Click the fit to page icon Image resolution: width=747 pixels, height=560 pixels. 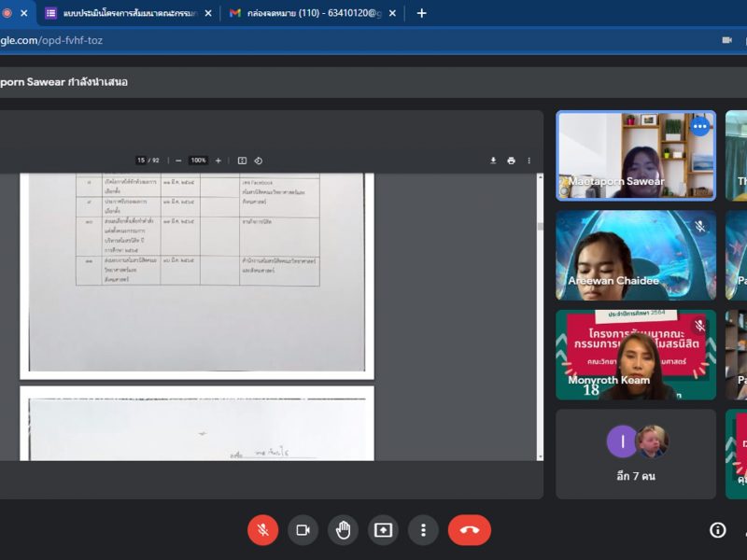(x=242, y=161)
